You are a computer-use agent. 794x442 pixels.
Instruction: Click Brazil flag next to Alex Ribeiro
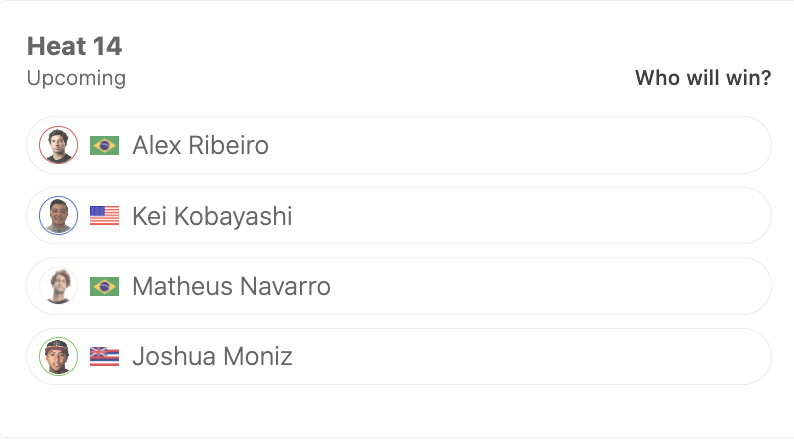coord(104,145)
